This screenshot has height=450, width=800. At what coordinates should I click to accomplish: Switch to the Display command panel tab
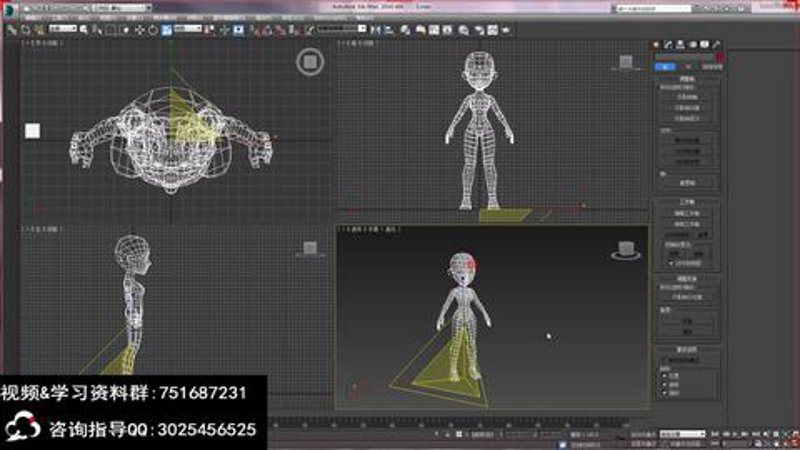[x=705, y=45]
